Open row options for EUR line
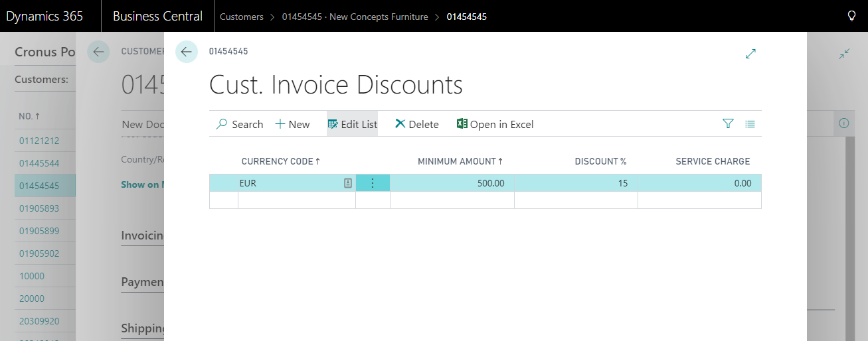This screenshot has height=341, width=868. coord(373,183)
